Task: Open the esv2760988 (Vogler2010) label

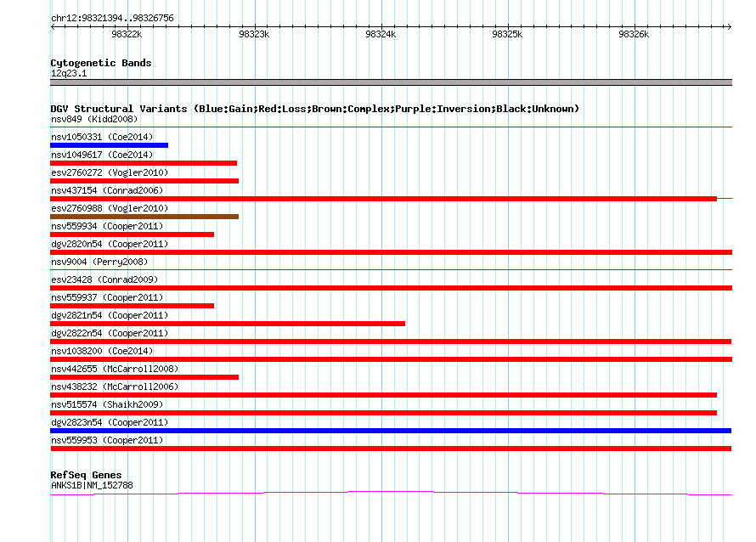Action: click(x=110, y=208)
